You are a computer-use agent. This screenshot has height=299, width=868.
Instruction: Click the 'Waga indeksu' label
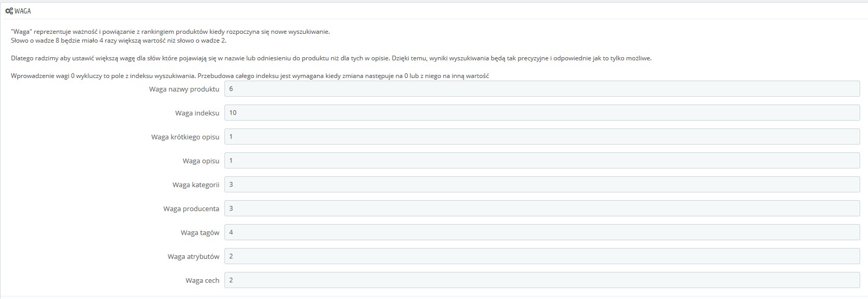[197, 113]
